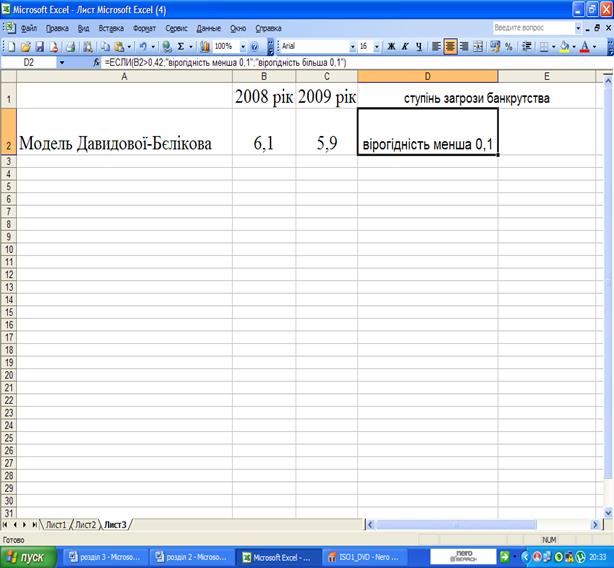The image size is (614, 568).
Task: Open the Chart Wizard icon
Action: pyautogui.click(x=205, y=46)
